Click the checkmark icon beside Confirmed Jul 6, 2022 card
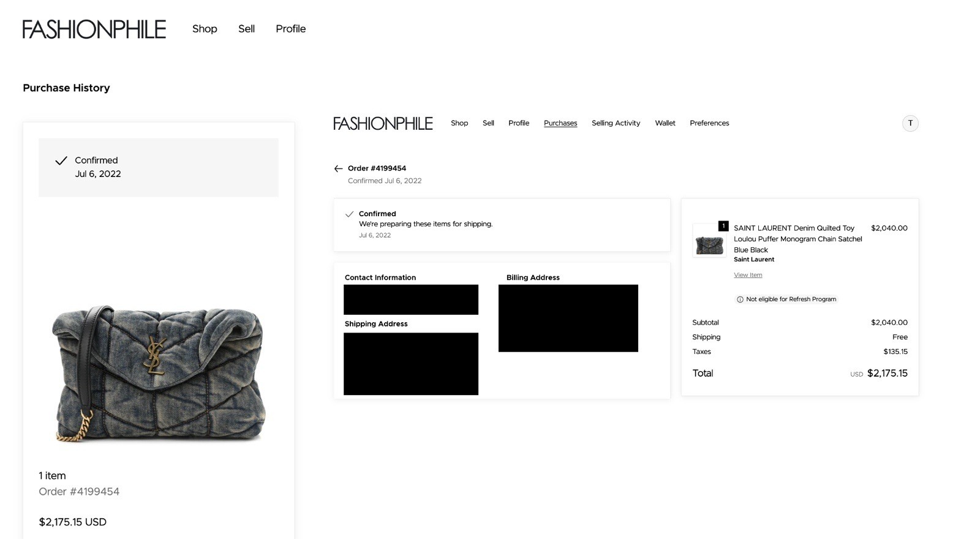The height and width of the screenshot is (542, 980). [61, 160]
